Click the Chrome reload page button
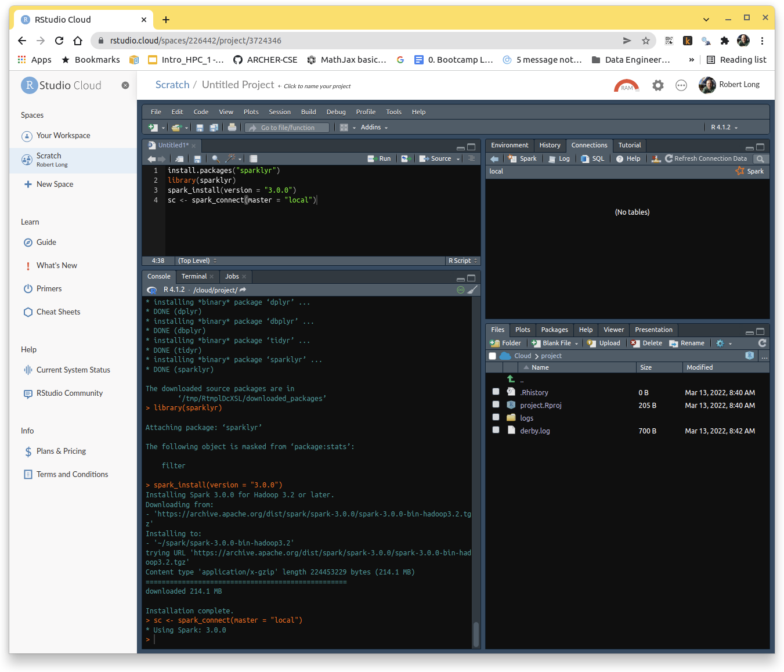The image size is (784, 672). (59, 41)
